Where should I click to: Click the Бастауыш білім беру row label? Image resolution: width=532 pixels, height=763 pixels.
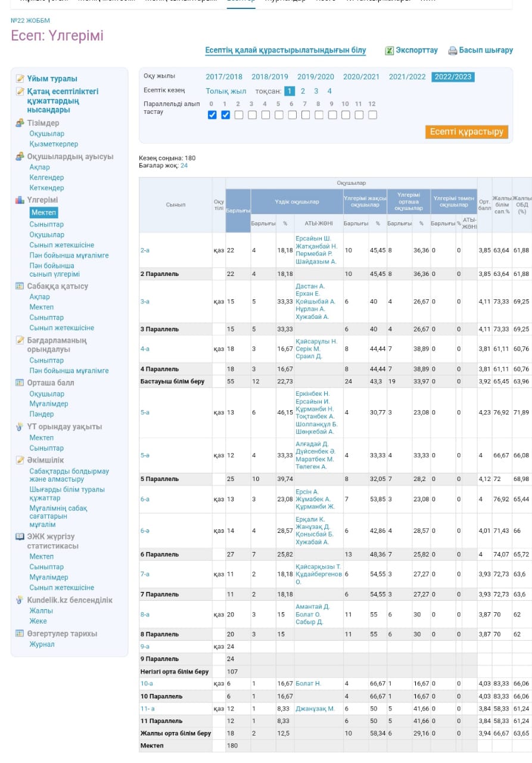[x=172, y=381]
